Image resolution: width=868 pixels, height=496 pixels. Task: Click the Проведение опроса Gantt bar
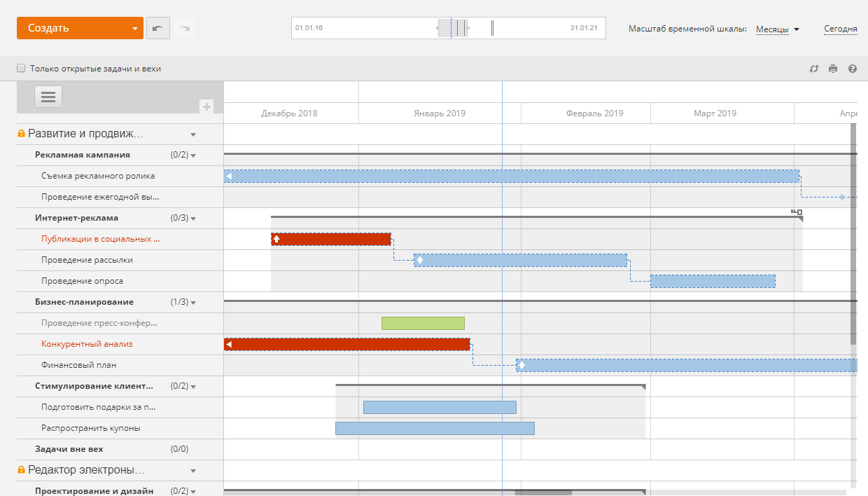[x=713, y=281]
